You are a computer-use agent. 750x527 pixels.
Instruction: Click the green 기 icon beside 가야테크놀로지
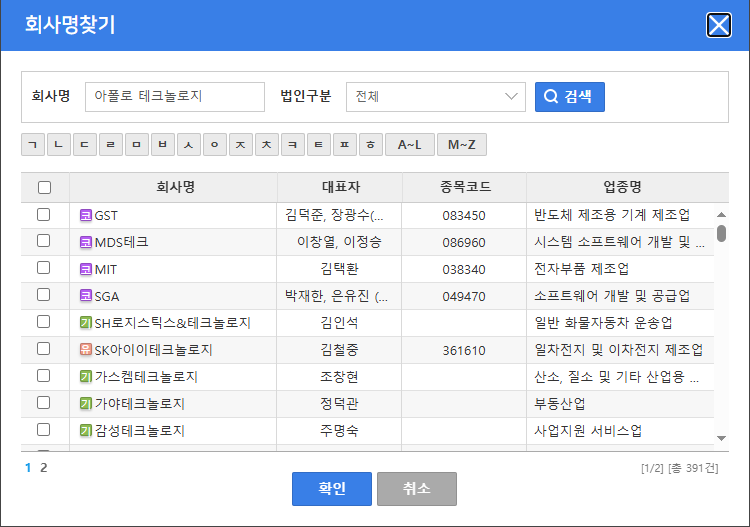pyautogui.click(x=86, y=404)
